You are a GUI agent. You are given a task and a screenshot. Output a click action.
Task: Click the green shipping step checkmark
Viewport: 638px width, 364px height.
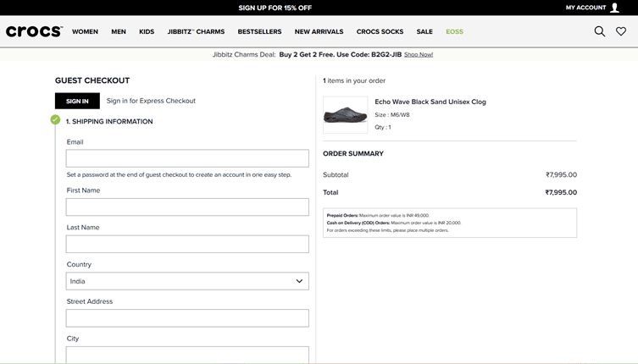pos(55,119)
